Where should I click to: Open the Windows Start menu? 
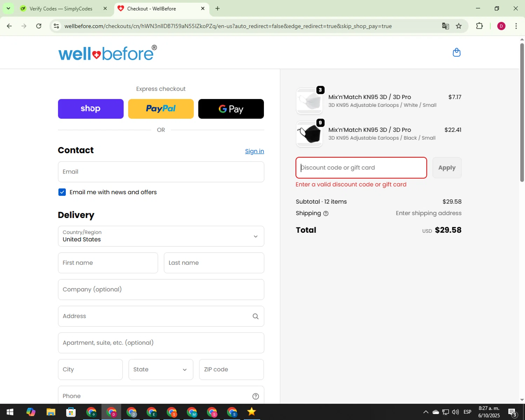click(x=10, y=412)
